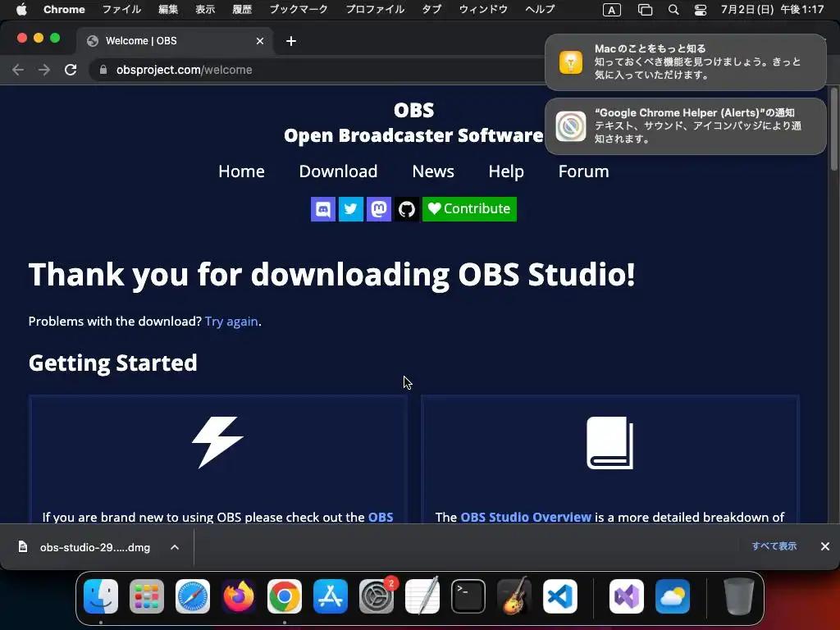
Task: Launch Safari from the Dock
Action: (193, 596)
